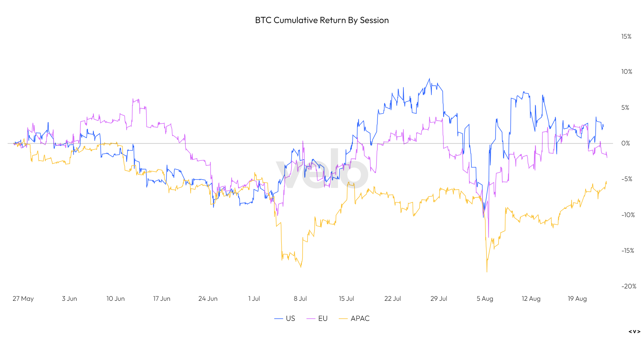Select the 24 Jun x-axis date label
The height and width of the screenshot is (337, 644).
coord(208,299)
